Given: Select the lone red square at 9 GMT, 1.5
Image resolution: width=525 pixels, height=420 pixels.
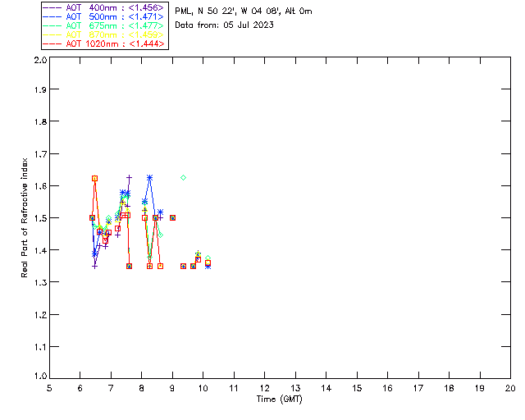Looking at the screenshot, I should pyautogui.click(x=172, y=217).
